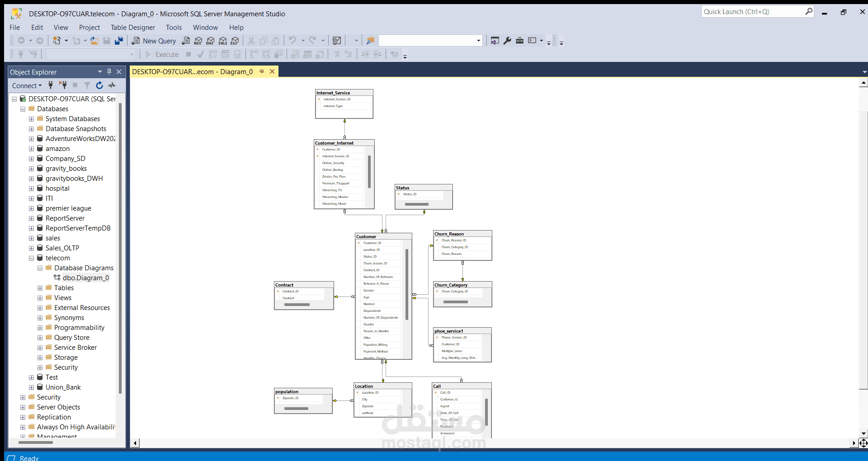Click the Connect Object Explorer plug icon
Image resolution: width=868 pixels, height=461 pixels.
(51, 85)
